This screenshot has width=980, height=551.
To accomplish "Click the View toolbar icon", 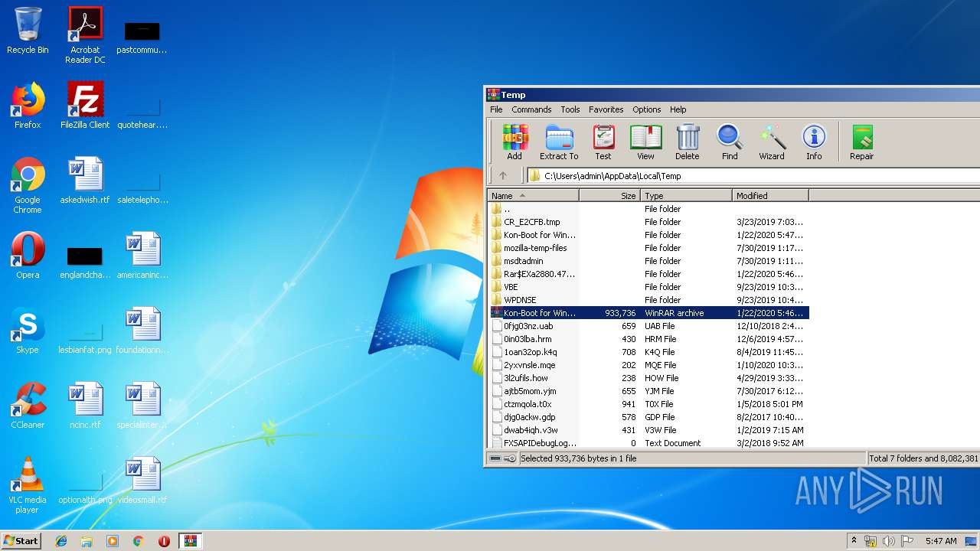I will pos(645,142).
